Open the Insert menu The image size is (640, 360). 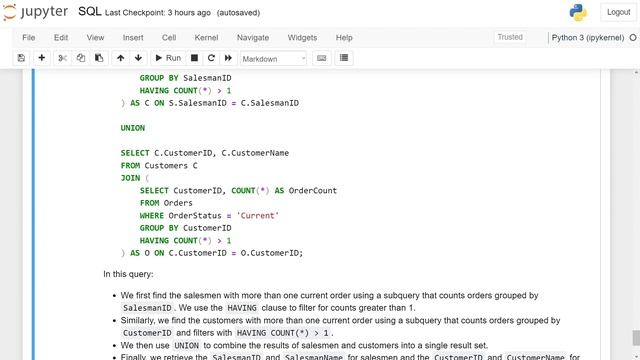point(133,38)
